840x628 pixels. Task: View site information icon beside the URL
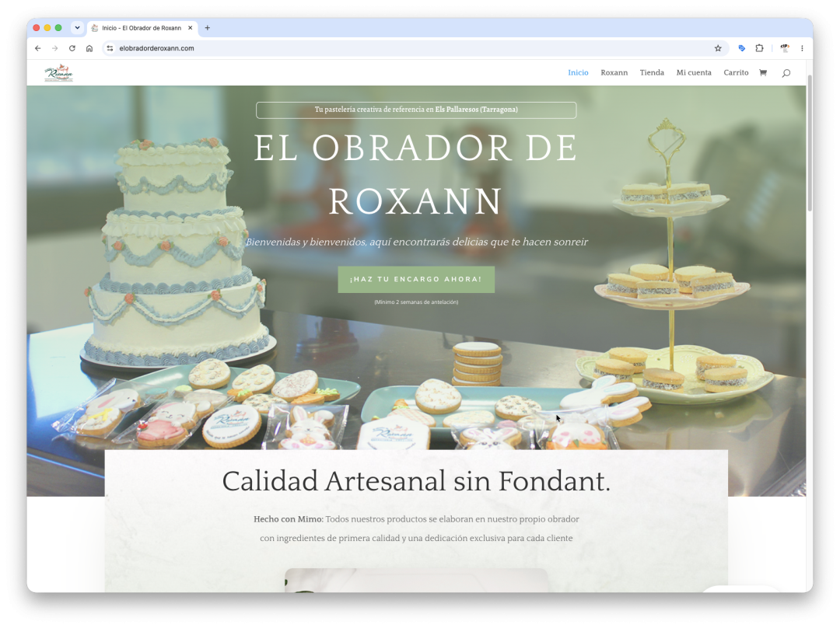click(110, 48)
